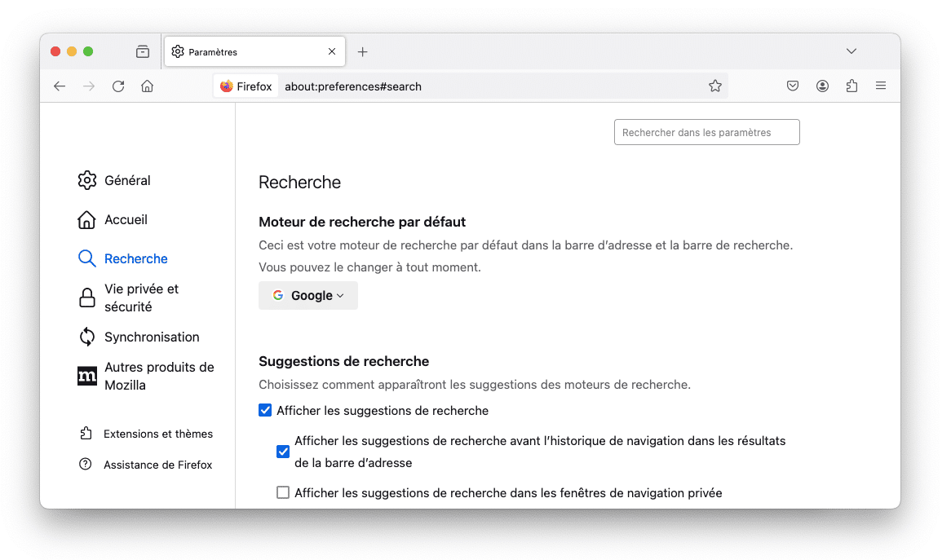Viewport: 951px width, 560px height.
Task: Click the Firefox View icon
Action: [x=143, y=51]
